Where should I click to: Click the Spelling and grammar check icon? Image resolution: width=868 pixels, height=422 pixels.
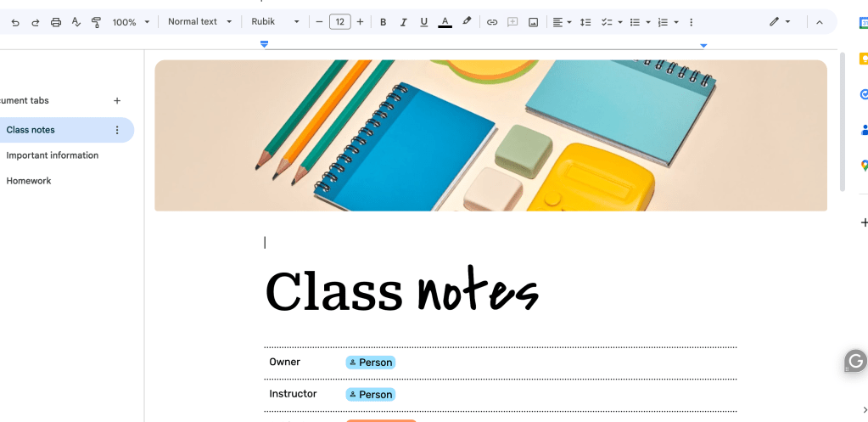pyautogui.click(x=76, y=22)
